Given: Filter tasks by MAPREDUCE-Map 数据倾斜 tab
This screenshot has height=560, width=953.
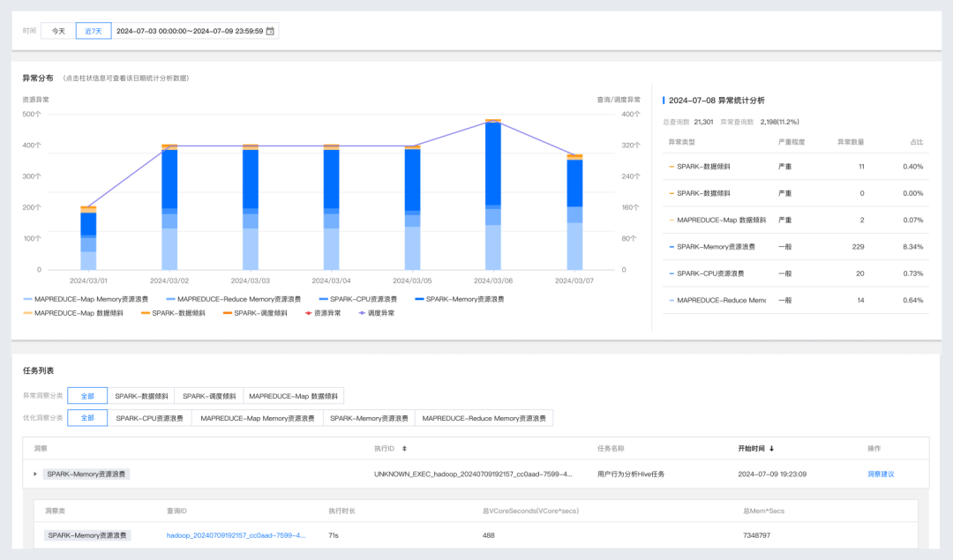Looking at the screenshot, I should pos(294,396).
